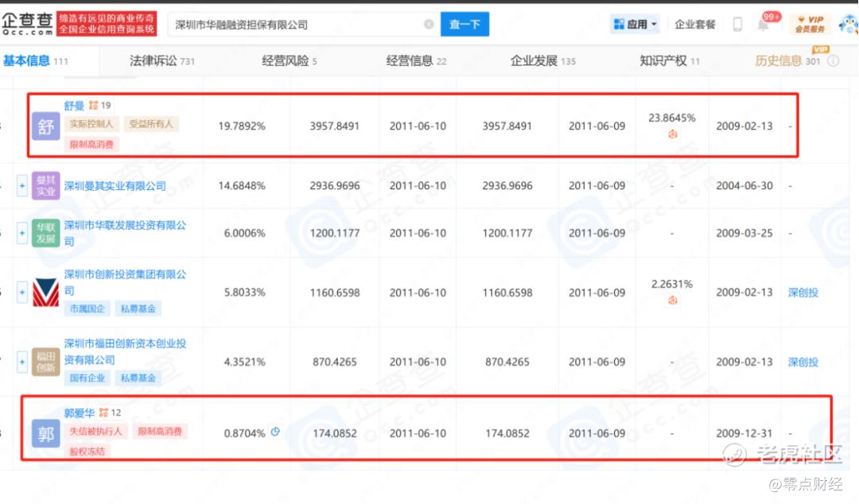Click the Qichacha logo
Screen dimensions: 859x504
pyautogui.click(x=27, y=24)
